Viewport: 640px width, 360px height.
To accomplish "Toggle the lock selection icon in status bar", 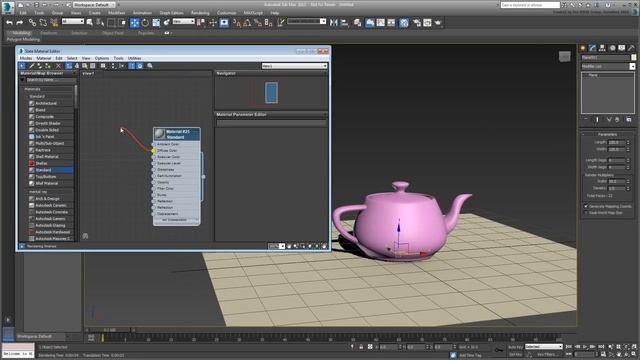I will tap(361, 347).
